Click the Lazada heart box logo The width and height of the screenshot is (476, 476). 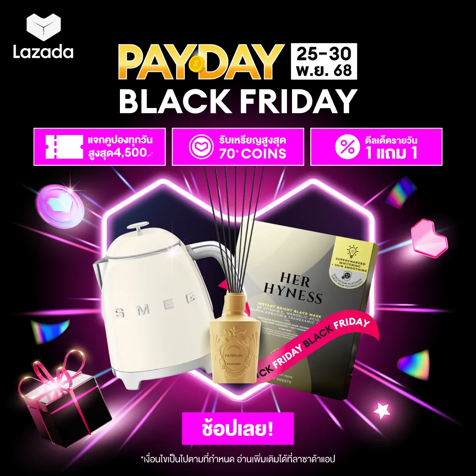pyautogui.click(x=44, y=27)
